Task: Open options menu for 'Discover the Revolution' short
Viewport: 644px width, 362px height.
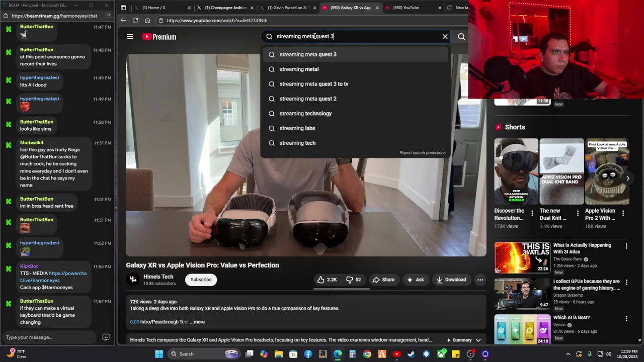Action: pos(532,213)
